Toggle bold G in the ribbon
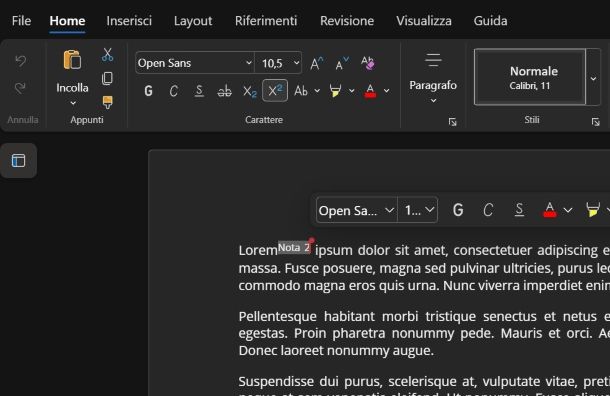The height and width of the screenshot is (396, 610). 148,91
